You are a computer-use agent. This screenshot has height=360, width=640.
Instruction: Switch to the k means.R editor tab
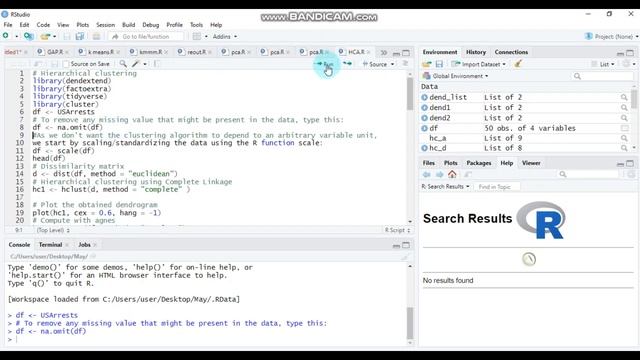pyautogui.click(x=99, y=52)
